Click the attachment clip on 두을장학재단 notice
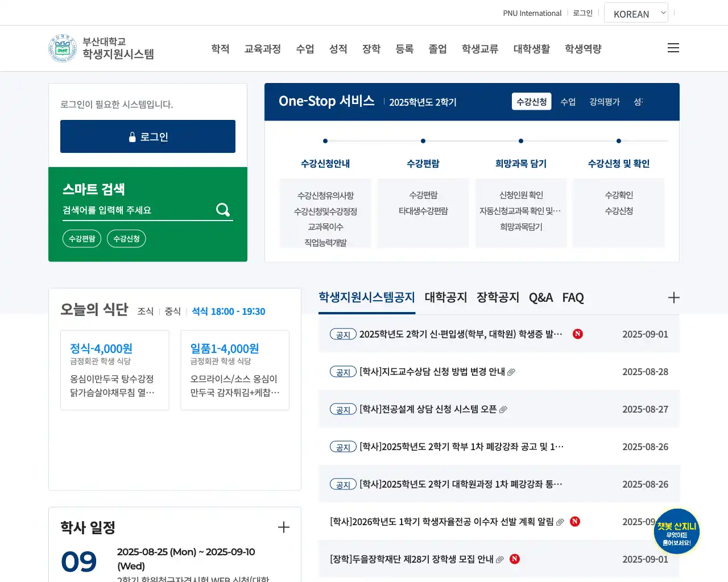This screenshot has width=728, height=582. pyautogui.click(x=500, y=559)
